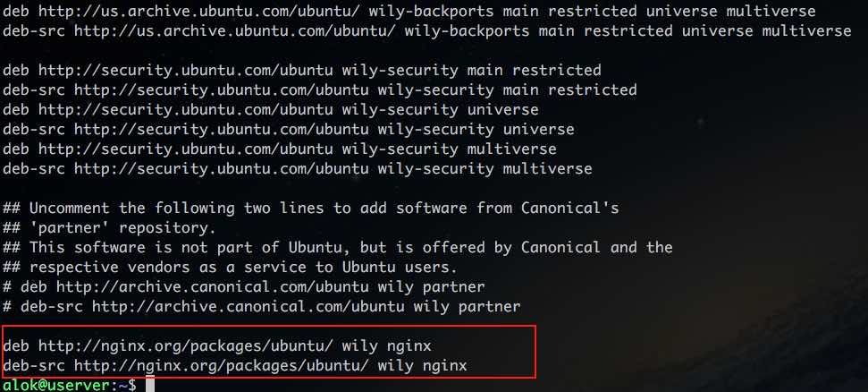868x392 pixels.
Task: Click the word "nginx" ending the deb-src line
Action: [x=445, y=365]
